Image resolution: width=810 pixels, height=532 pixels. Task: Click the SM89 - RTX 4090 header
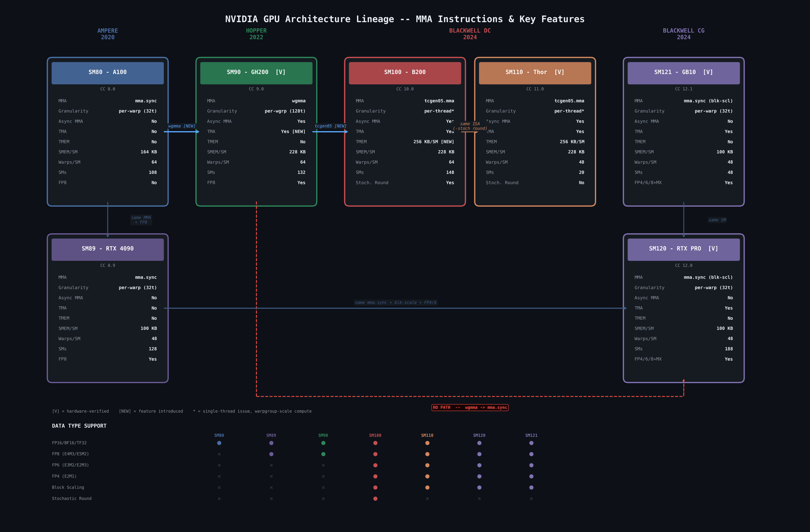click(108, 249)
